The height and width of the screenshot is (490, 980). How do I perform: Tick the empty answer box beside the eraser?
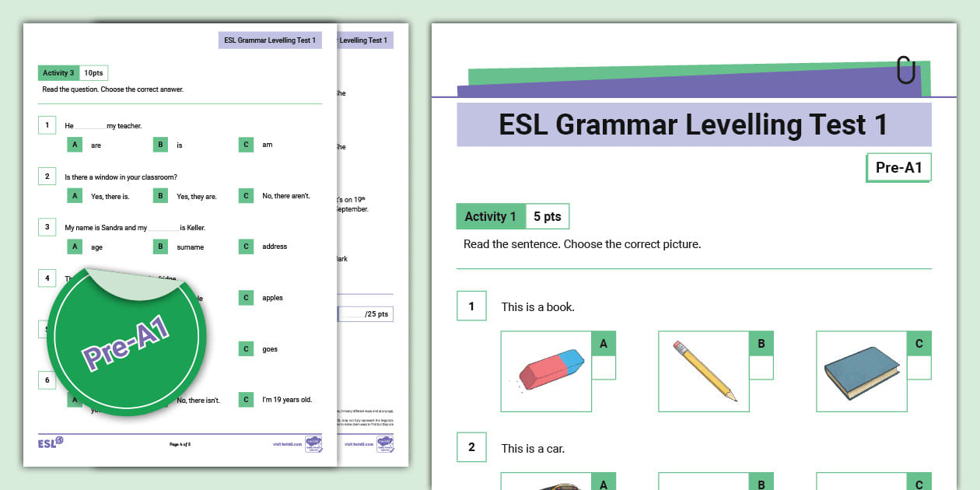[604, 367]
